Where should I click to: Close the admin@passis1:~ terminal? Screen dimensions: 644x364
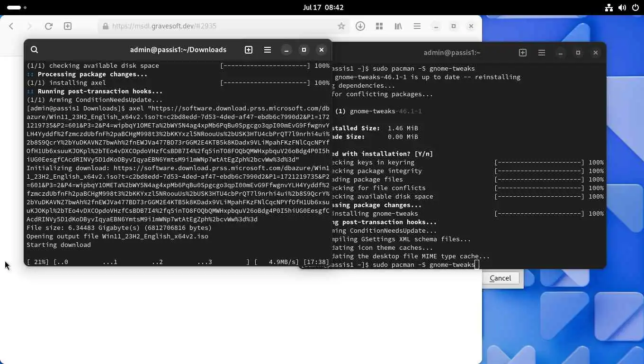[596, 53]
